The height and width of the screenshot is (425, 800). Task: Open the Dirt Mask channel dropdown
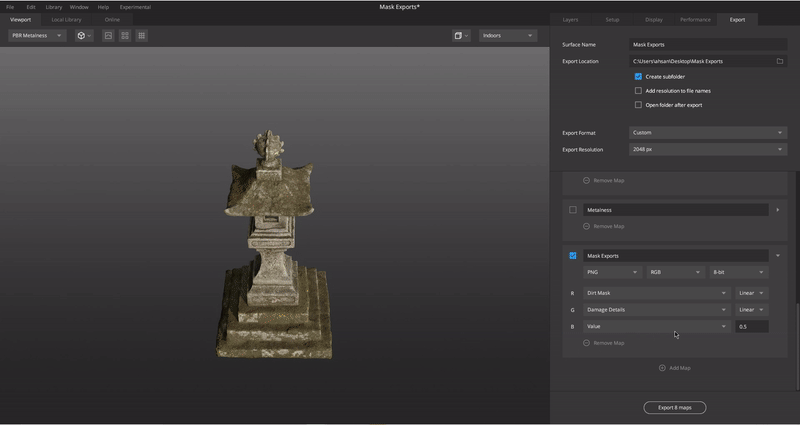pos(656,293)
